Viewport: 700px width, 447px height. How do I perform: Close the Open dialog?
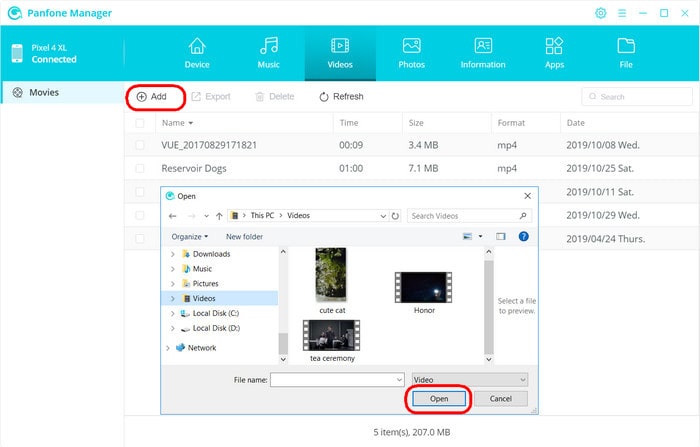pos(527,196)
